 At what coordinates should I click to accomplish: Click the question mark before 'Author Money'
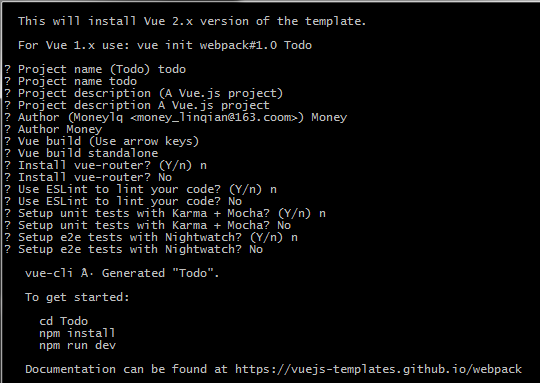coord(8,129)
